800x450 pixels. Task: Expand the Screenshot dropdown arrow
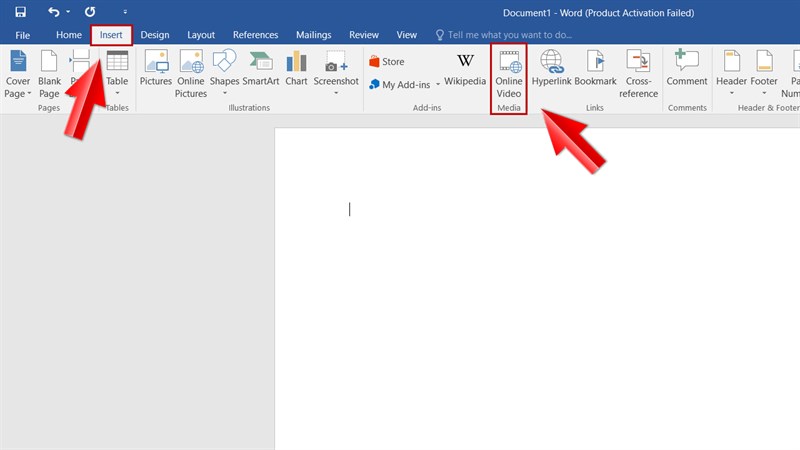[x=336, y=93]
